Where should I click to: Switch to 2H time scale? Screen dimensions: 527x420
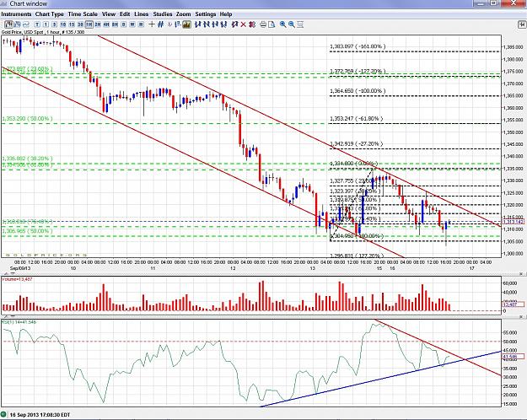coord(98,24)
